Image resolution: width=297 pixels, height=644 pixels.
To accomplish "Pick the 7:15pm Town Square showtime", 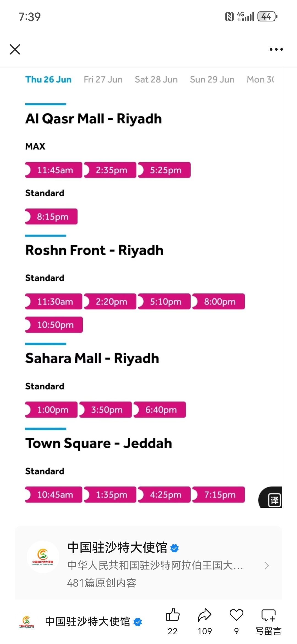I will (x=218, y=495).
